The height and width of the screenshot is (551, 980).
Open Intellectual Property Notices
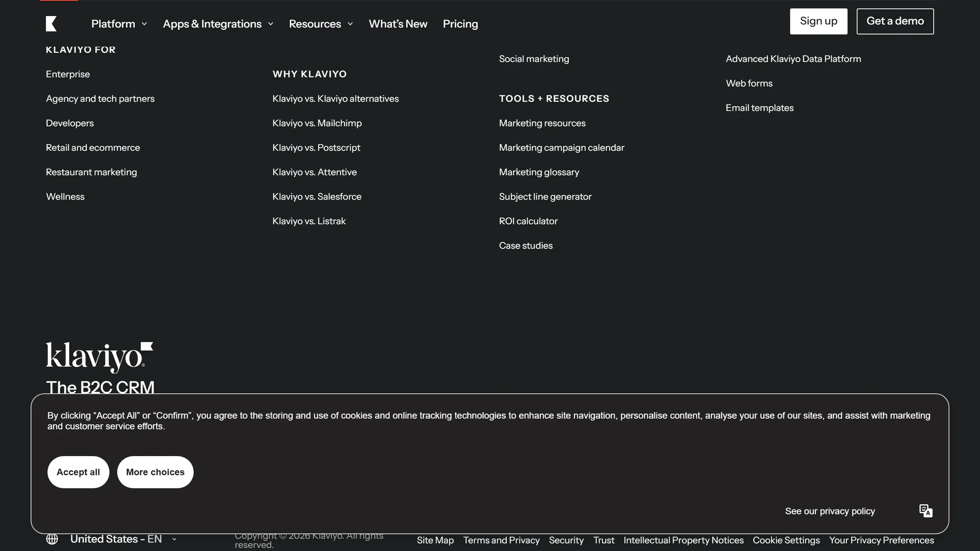pyautogui.click(x=684, y=540)
